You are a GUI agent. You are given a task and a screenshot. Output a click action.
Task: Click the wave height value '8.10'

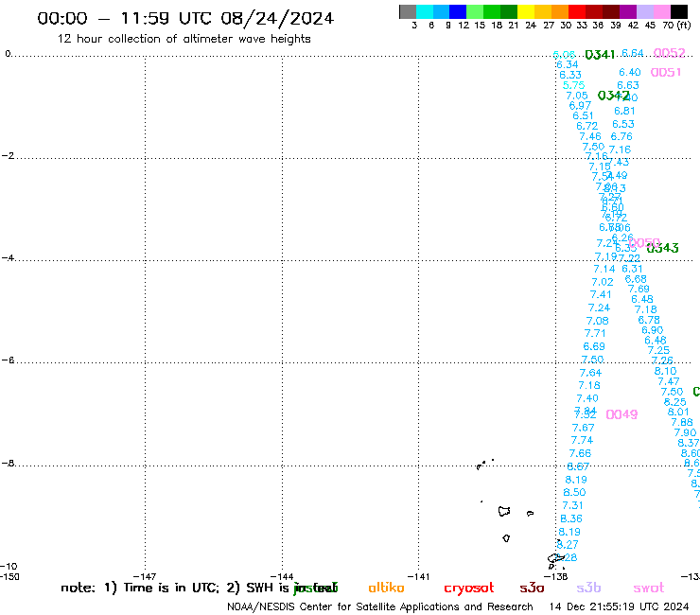(666, 372)
